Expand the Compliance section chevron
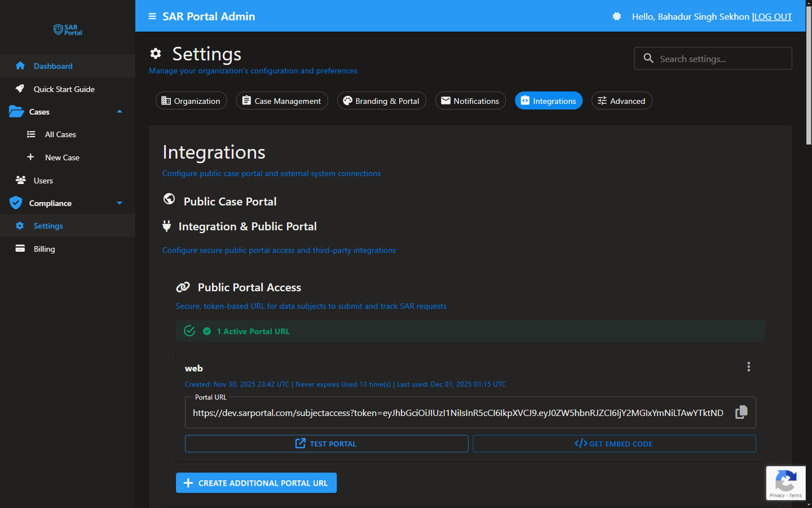 point(119,203)
